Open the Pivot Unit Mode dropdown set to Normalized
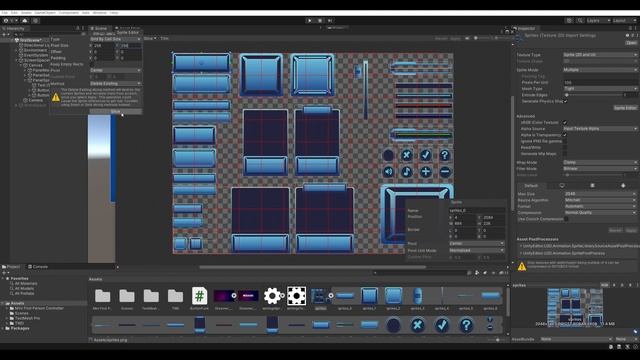The height and width of the screenshot is (360, 640). [476, 250]
